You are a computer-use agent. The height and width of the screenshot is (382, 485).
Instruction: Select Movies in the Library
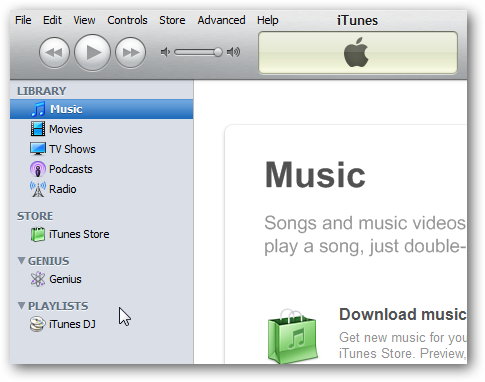tap(101, 129)
